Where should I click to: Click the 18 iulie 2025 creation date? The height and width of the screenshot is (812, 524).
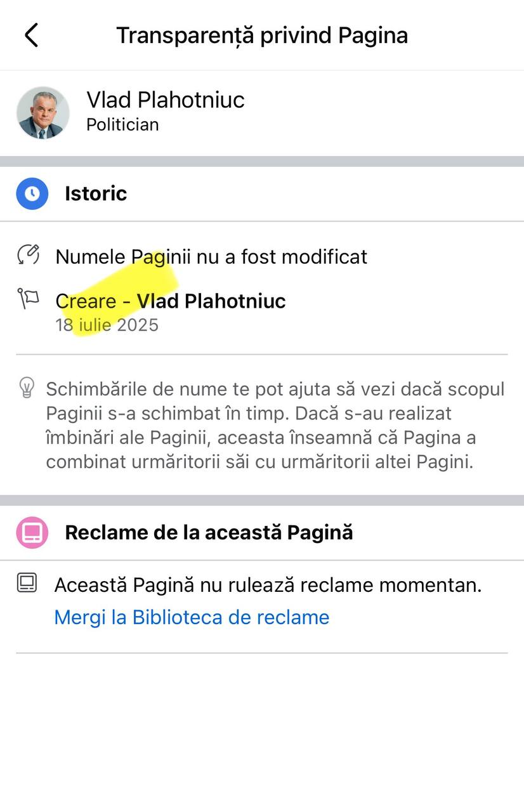(x=107, y=325)
